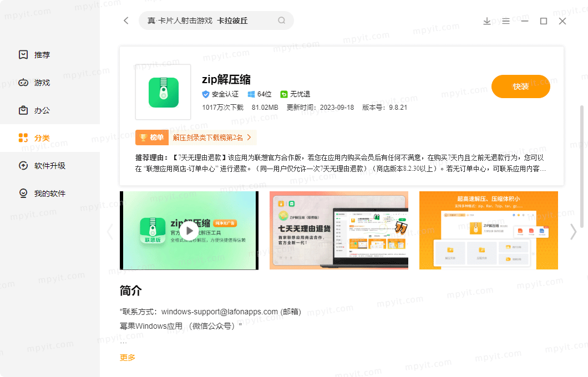Go back with the left arrow
The image size is (588, 377).
[126, 21]
